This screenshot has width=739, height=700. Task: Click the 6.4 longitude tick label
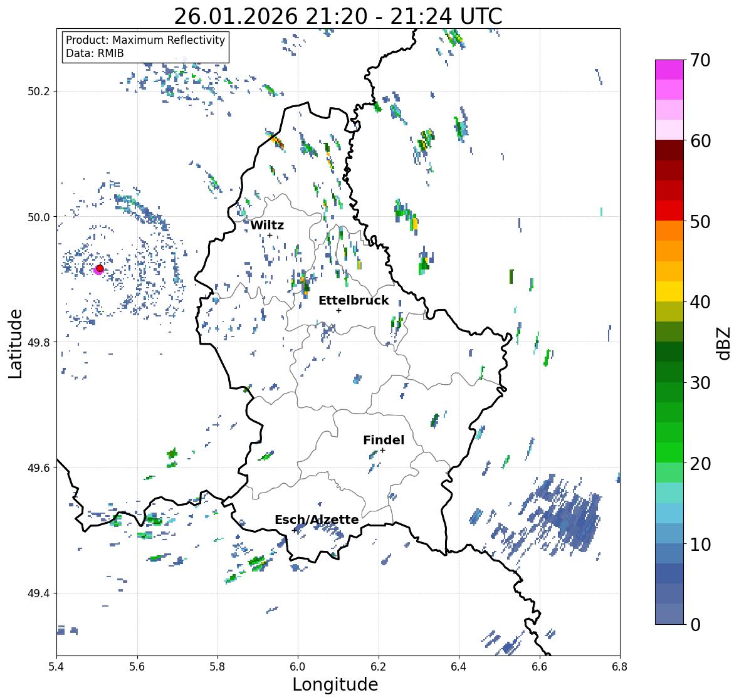[x=459, y=666]
